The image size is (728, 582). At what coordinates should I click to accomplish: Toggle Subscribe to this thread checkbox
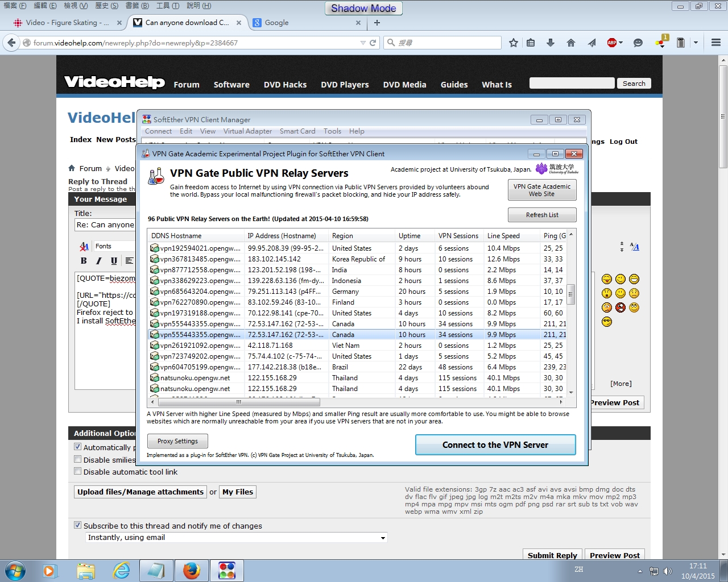pyautogui.click(x=78, y=525)
